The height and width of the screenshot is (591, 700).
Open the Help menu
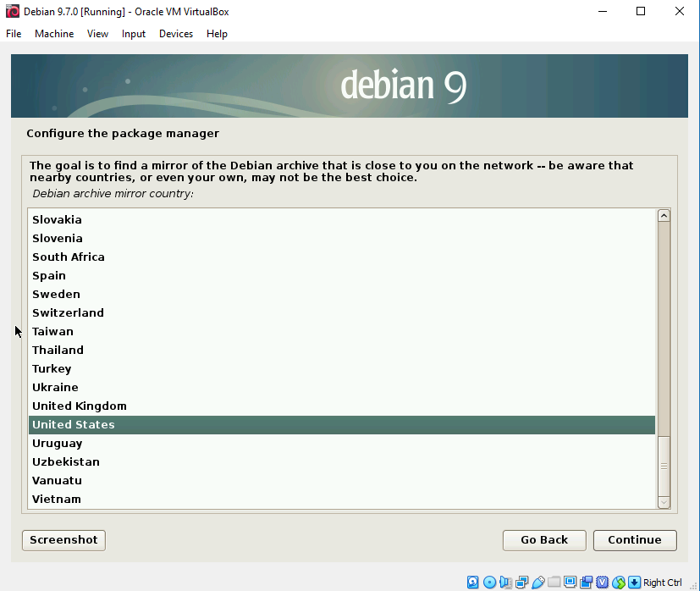217,34
